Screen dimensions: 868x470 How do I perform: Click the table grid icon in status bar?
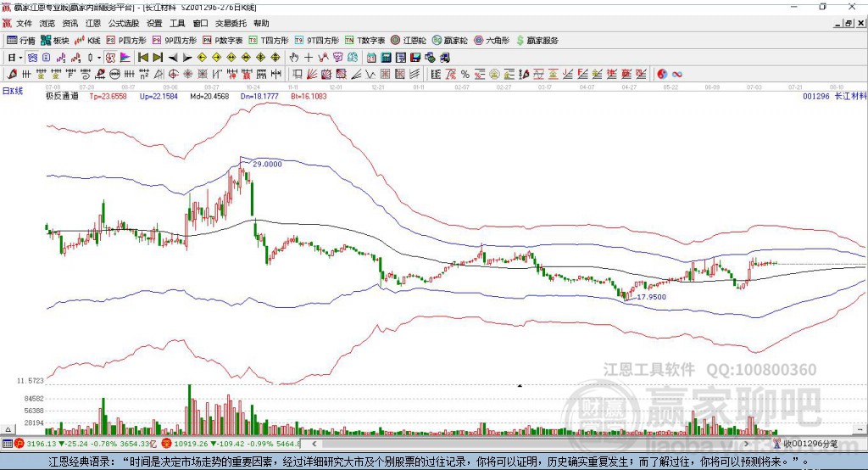(x=7, y=444)
